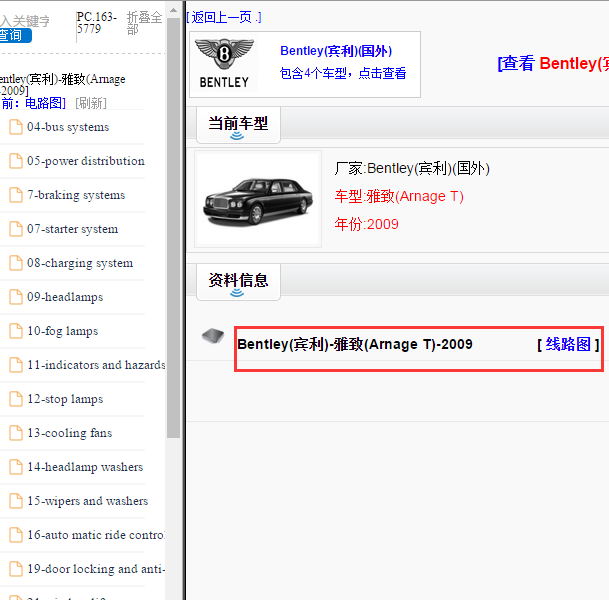Click 折叠全部 collapse all
This screenshot has height=600, width=609.
(144, 23)
